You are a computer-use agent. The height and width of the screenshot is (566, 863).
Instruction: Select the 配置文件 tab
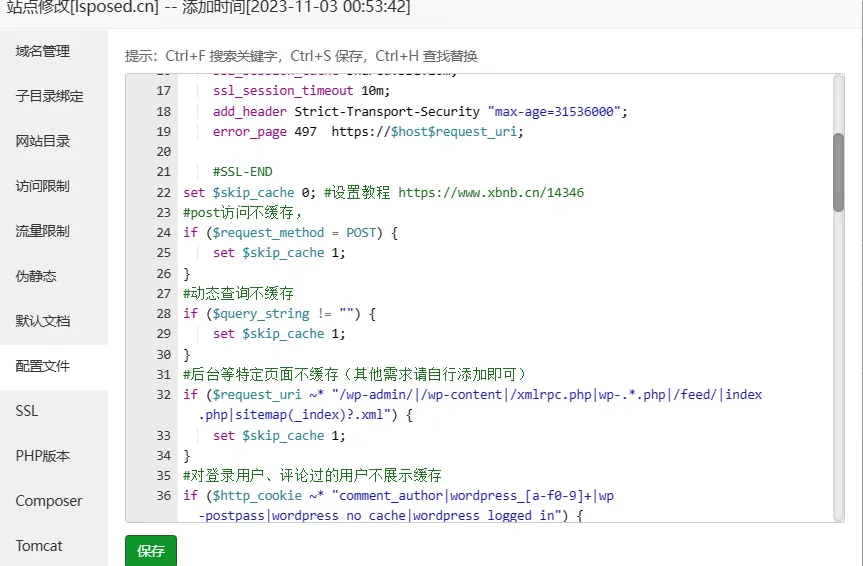point(54,366)
